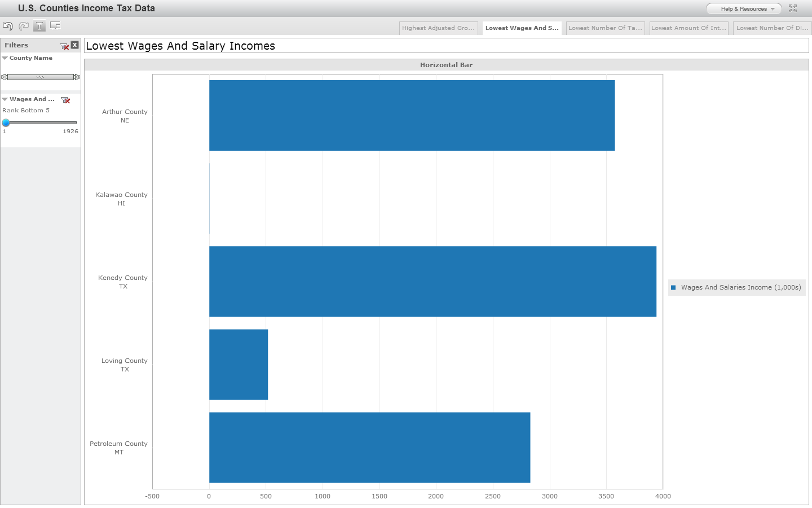The image size is (812, 508).
Task: Click the display layout icon on the toolbar
Action: (x=55, y=25)
